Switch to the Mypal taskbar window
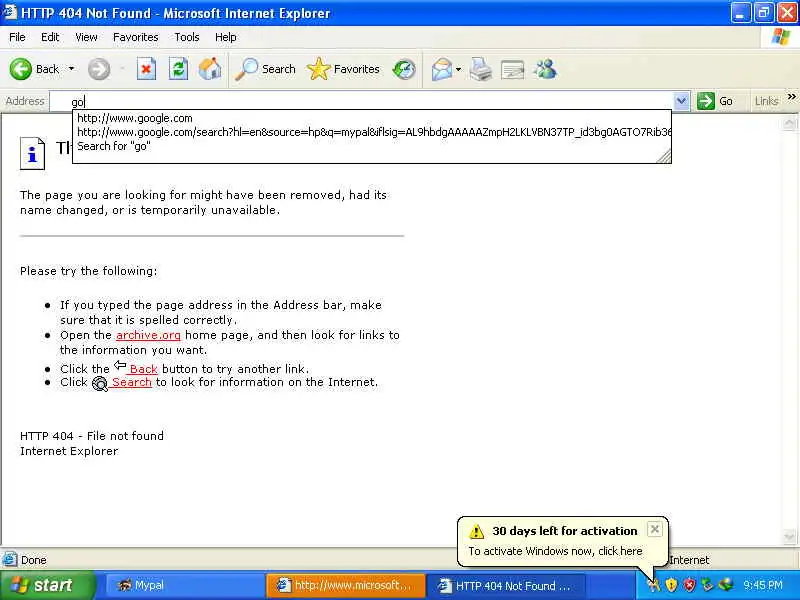 (184, 585)
